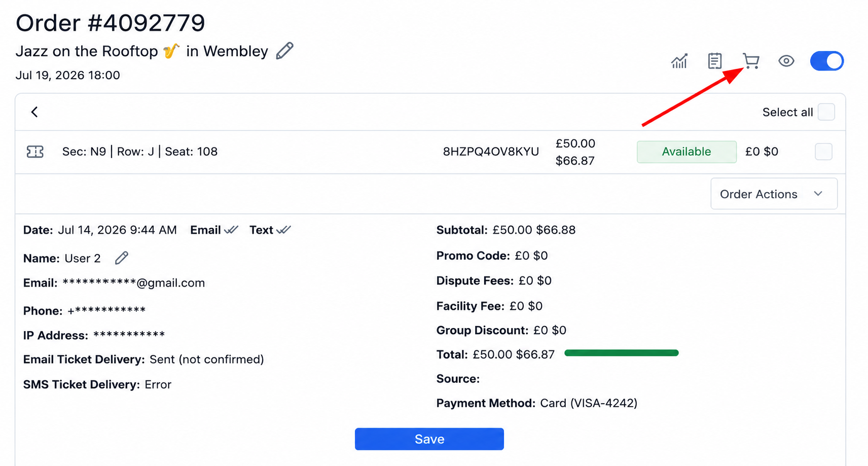The height and width of the screenshot is (466, 868).
Task: Open the Order Actions dropdown
Action: [x=774, y=194]
